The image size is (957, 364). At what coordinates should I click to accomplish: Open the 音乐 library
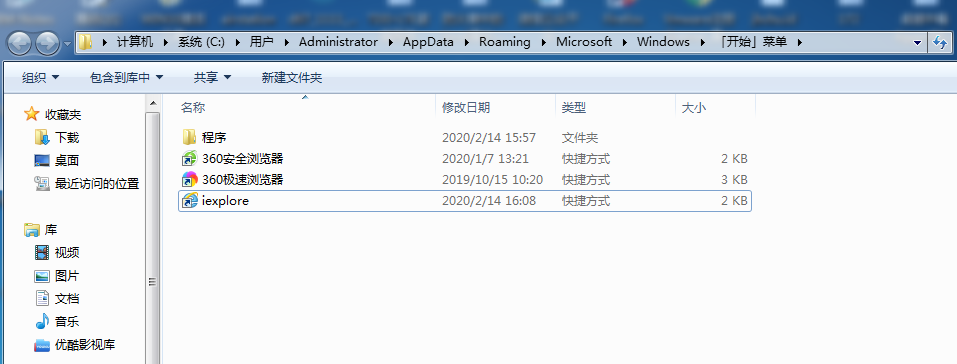pyautogui.click(x=67, y=321)
